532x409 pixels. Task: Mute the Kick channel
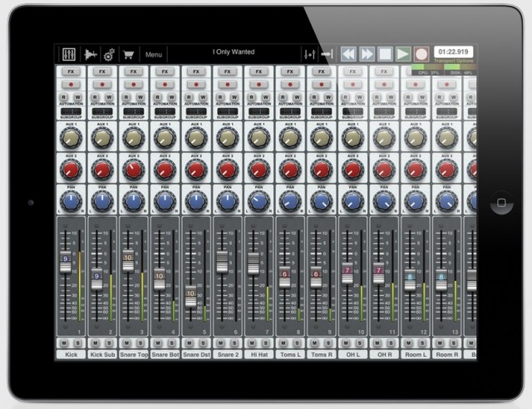64,342
